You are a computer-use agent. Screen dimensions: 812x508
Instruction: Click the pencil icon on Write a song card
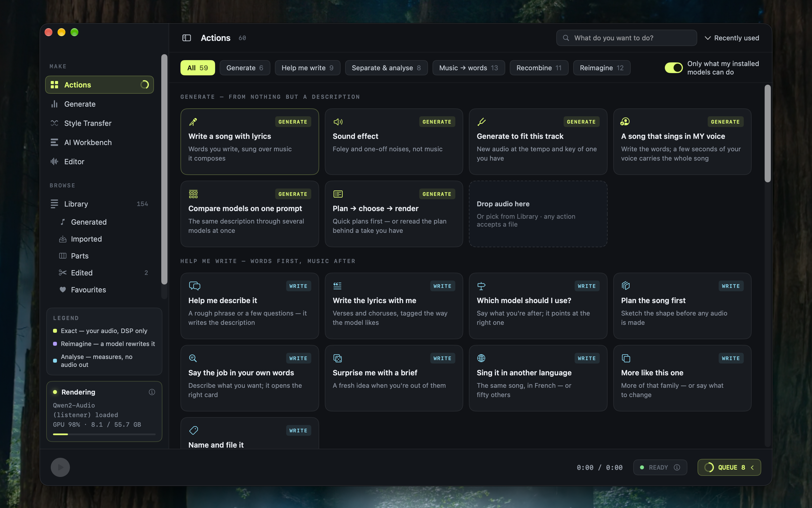pos(193,122)
